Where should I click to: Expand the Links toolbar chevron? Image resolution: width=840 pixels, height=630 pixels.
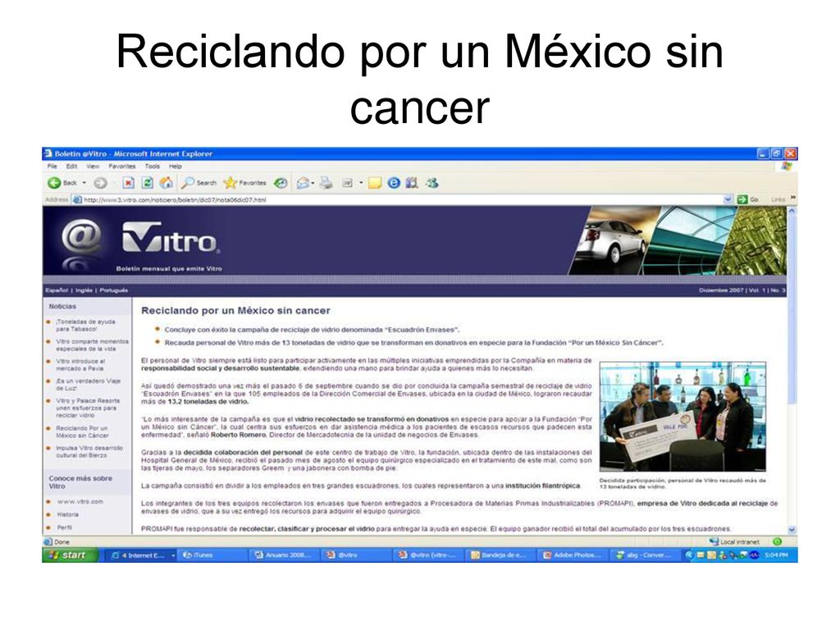792,199
